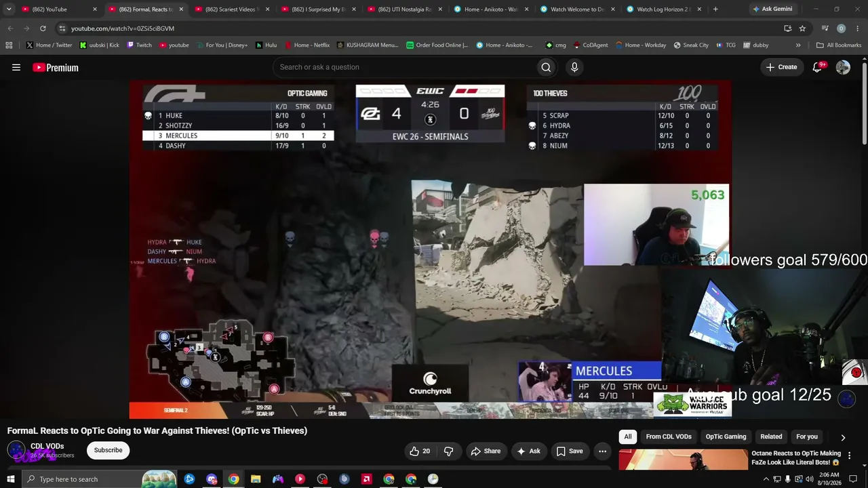Select the For you filter chip
Screen dimensions: 868x488
[807, 437]
